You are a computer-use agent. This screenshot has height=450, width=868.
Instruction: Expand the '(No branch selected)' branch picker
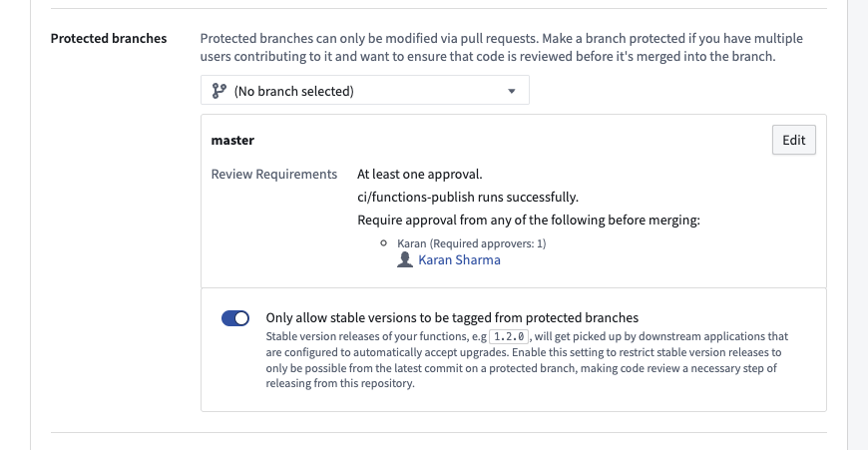(365, 90)
